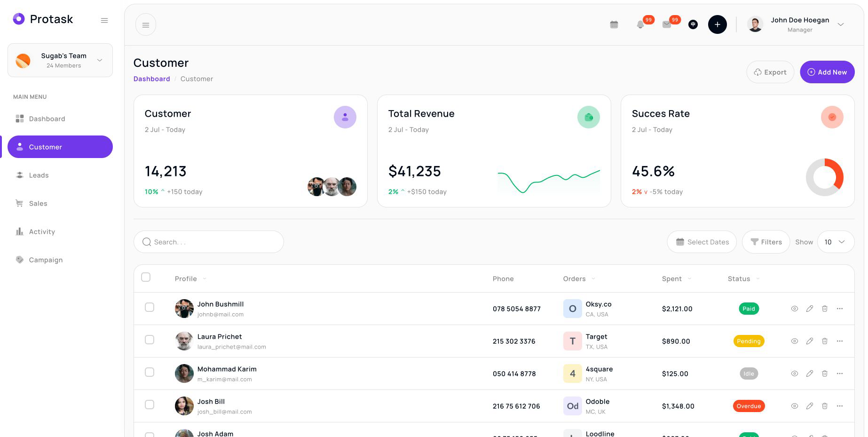Check the box for Laura Prichet
The image size is (868, 437).
(x=150, y=340)
